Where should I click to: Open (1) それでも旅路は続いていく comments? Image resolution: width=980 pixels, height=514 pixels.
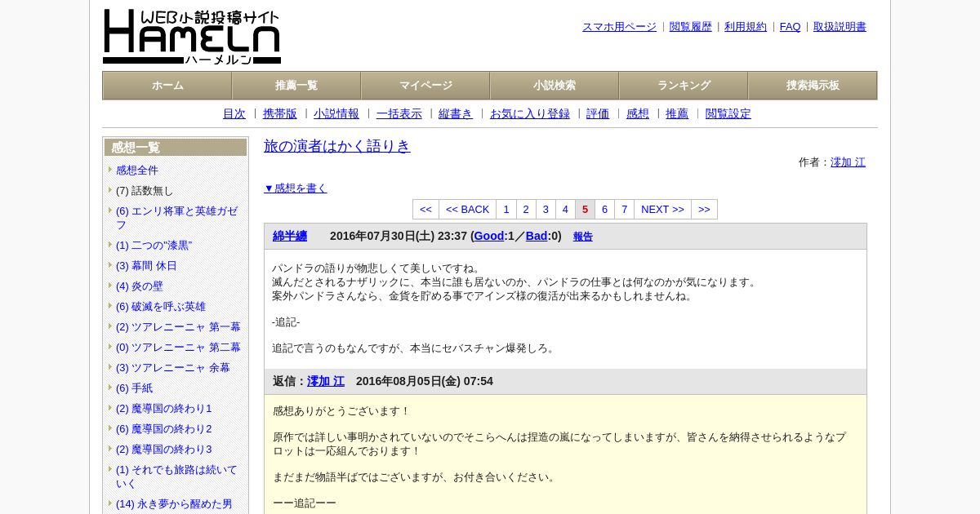coord(176,476)
